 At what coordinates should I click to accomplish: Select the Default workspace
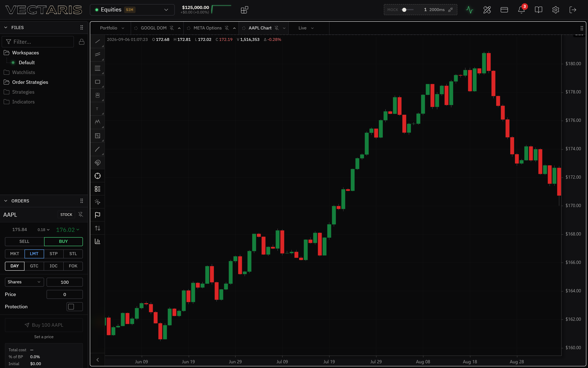[x=27, y=63]
